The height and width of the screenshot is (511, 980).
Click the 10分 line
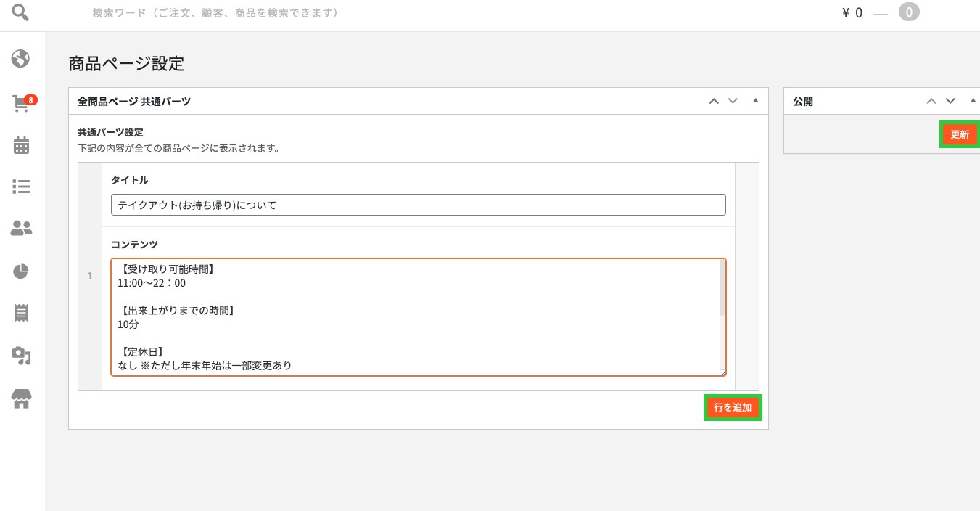coord(128,324)
